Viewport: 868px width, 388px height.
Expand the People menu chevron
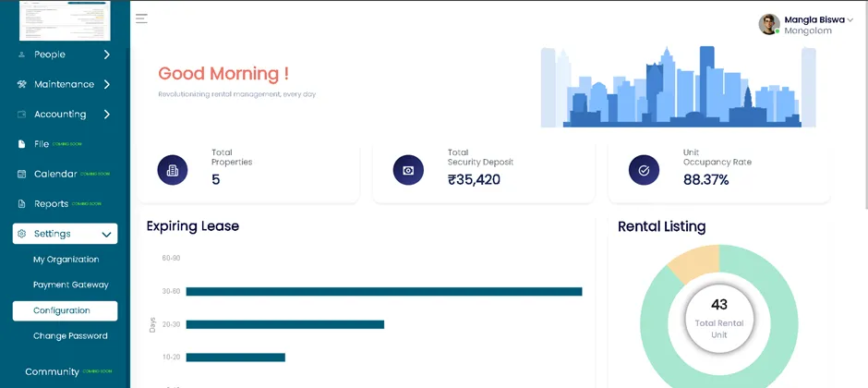click(x=106, y=55)
